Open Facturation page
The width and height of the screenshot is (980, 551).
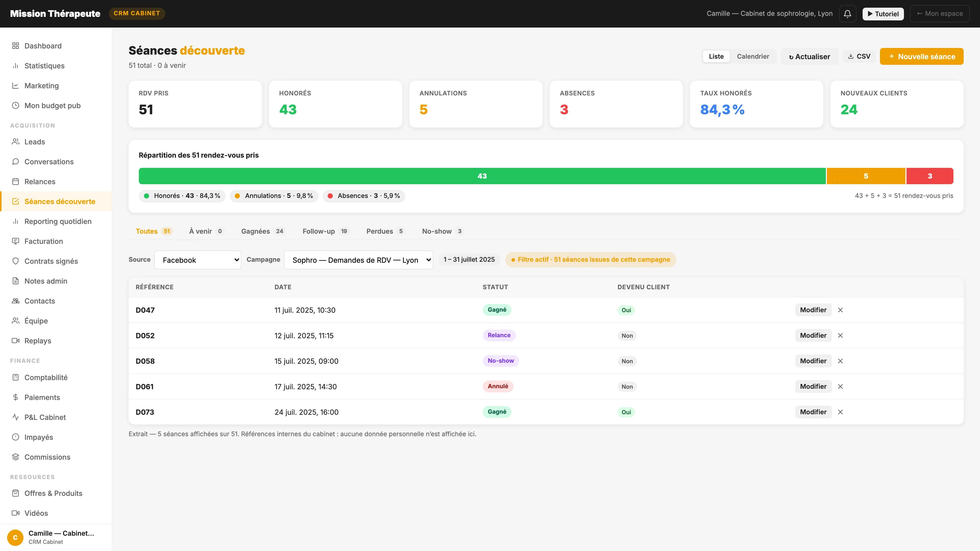point(56,241)
